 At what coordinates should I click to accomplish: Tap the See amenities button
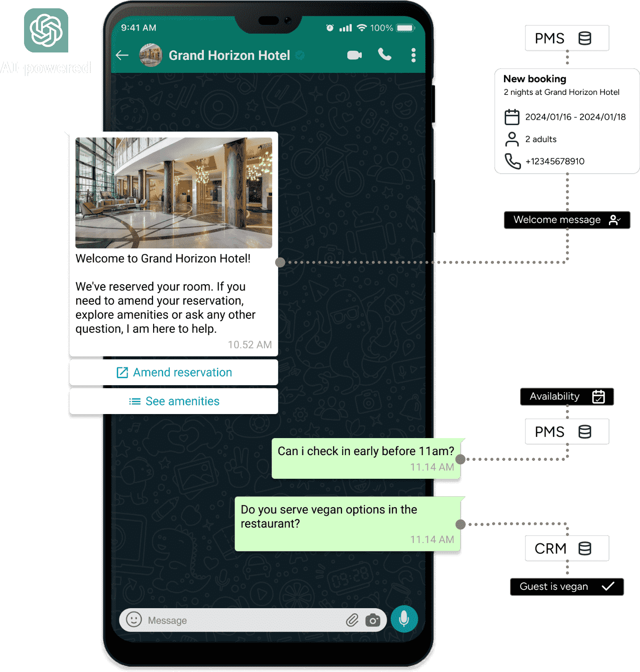coord(174,401)
